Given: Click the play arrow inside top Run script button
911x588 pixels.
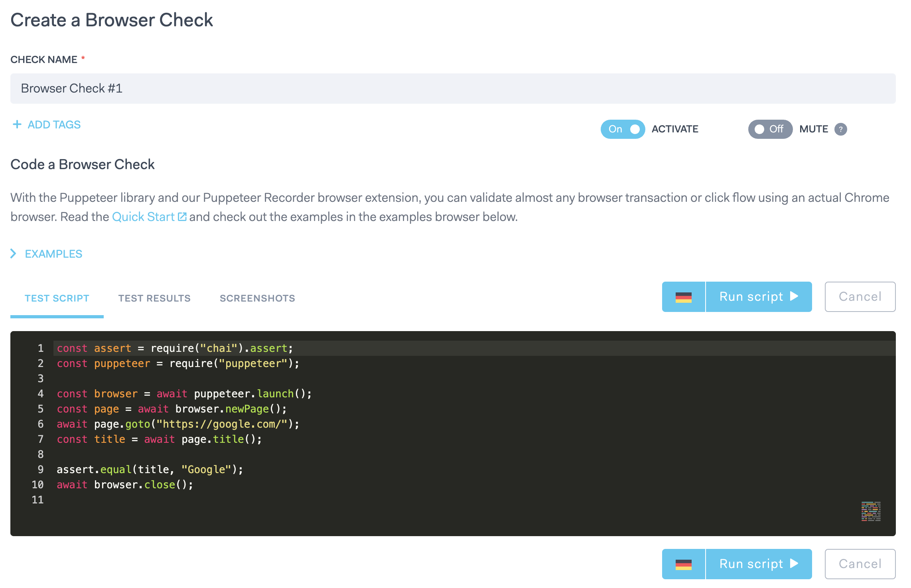Looking at the screenshot, I should point(794,296).
